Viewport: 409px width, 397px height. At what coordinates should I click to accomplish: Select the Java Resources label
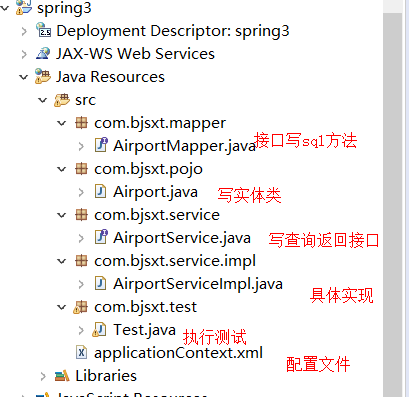[x=110, y=77]
